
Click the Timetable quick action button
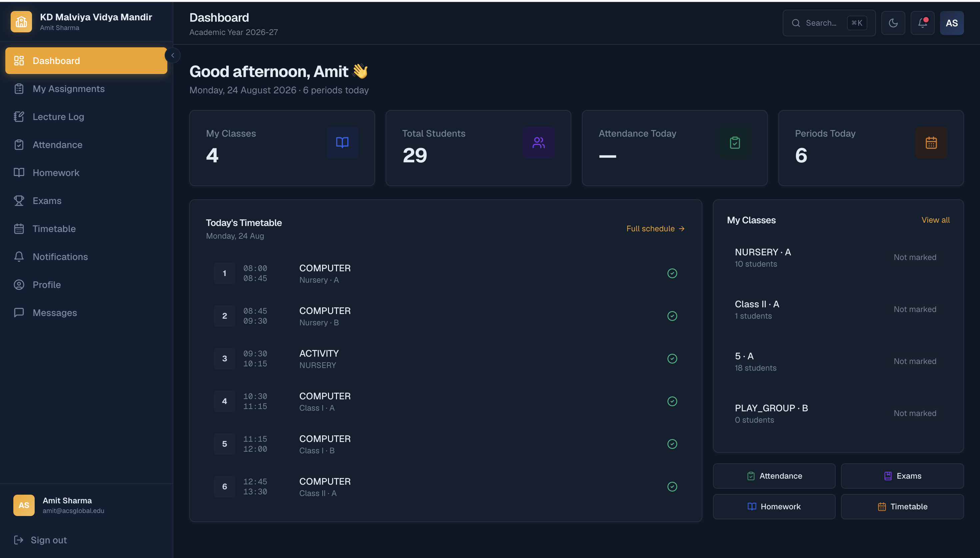click(902, 507)
